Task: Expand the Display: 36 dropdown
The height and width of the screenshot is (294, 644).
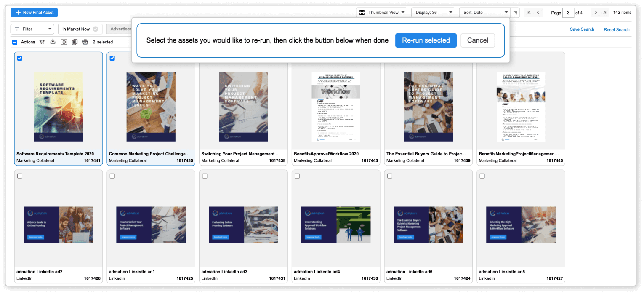Action: [433, 13]
